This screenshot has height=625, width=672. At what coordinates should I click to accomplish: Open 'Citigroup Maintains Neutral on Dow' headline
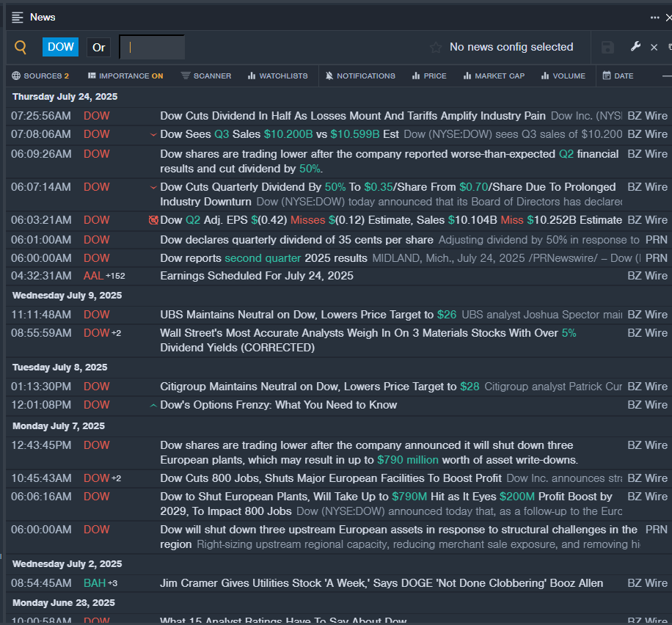(320, 387)
